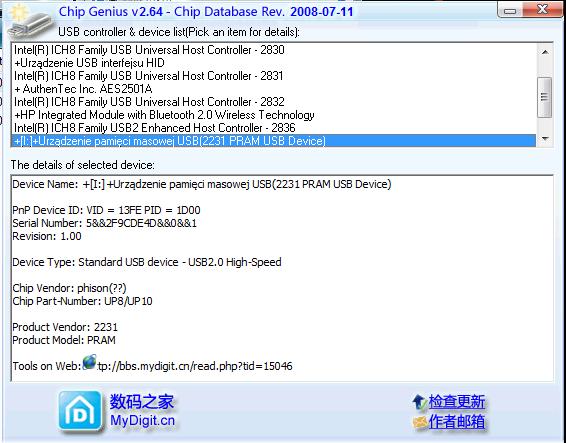
Task: Click the USB flash drive app icon
Action: (31, 22)
